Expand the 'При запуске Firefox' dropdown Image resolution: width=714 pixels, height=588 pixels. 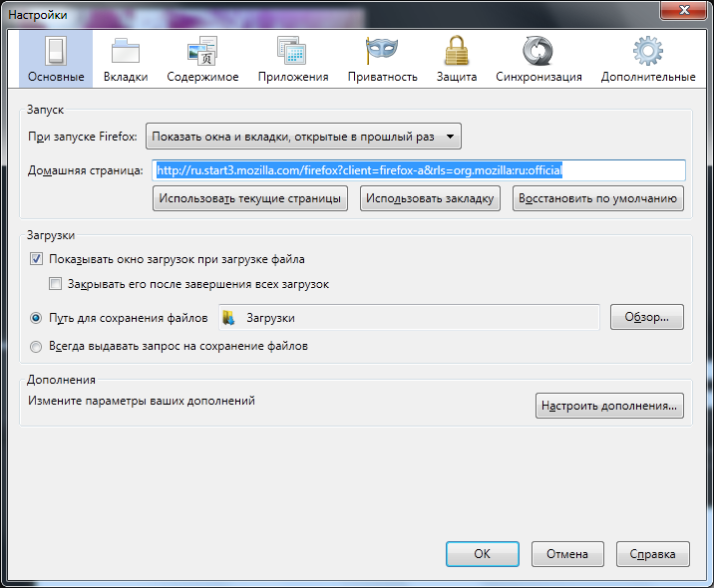coord(303,137)
